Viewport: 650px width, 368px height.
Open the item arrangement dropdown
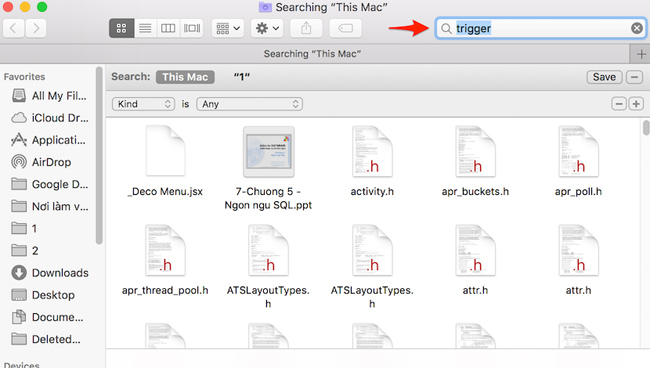click(x=228, y=28)
